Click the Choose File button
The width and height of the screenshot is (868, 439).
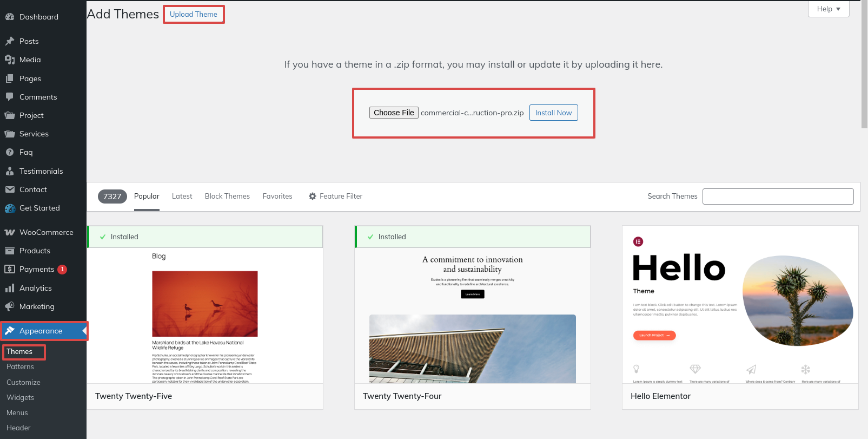(x=394, y=113)
